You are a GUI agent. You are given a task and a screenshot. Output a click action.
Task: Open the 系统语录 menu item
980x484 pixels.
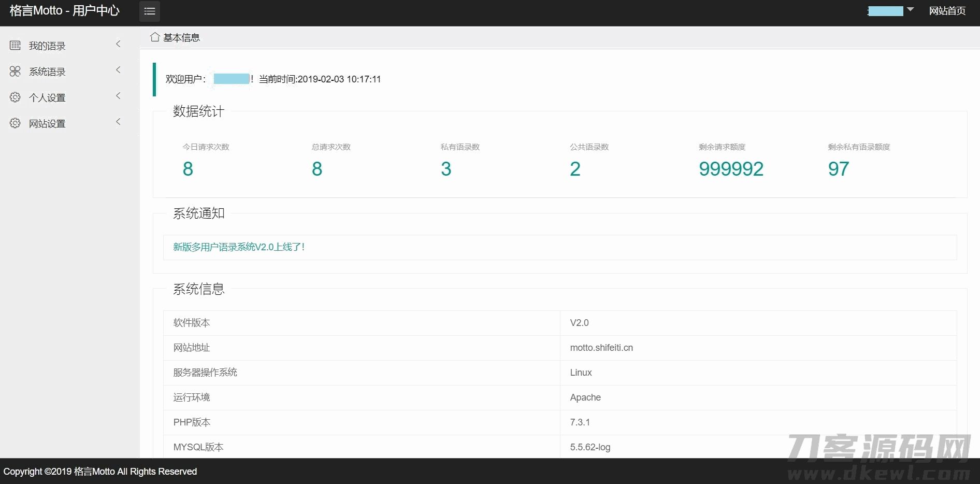coord(47,72)
